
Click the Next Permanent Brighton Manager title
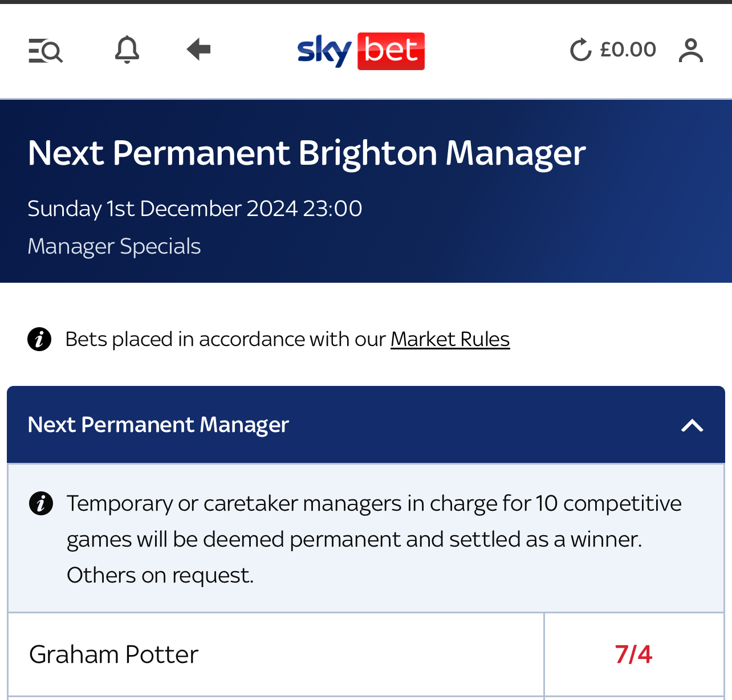click(x=307, y=153)
